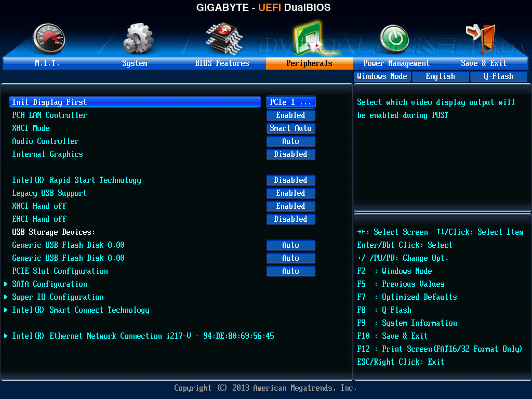Select the PCH LAN Controller label
The image size is (532, 399).
49,115
